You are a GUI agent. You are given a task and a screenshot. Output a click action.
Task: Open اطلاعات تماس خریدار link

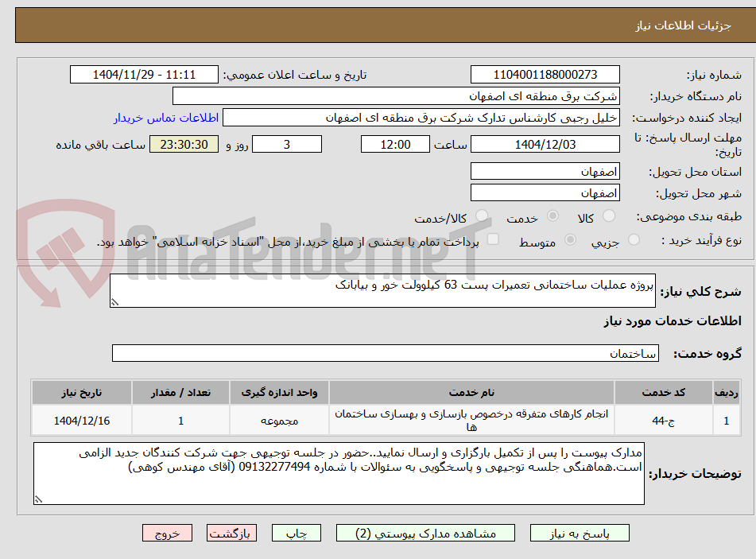[x=166, y=118]
